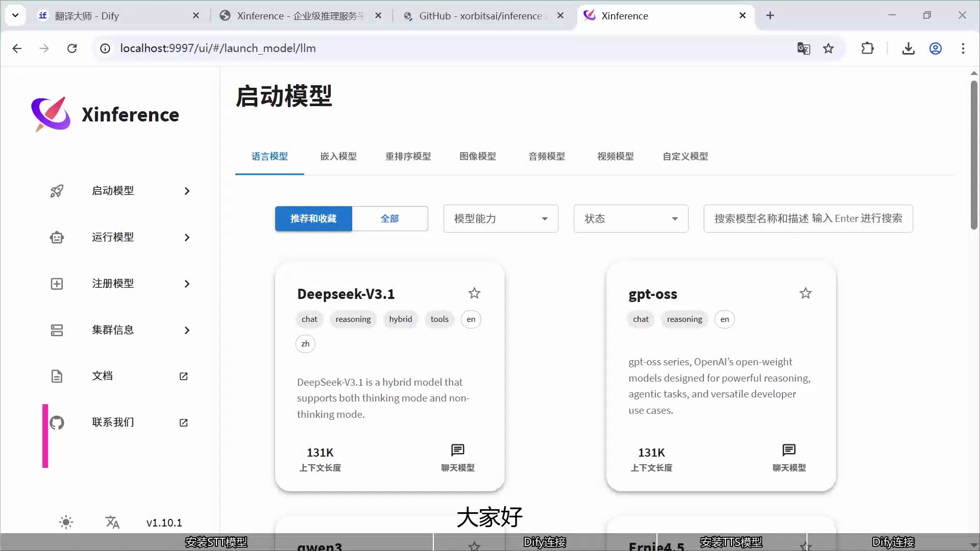The height and width of the screenshot is (551, 980).
Task: Select the 全部 filter button
Action: [x=389, y=218]
